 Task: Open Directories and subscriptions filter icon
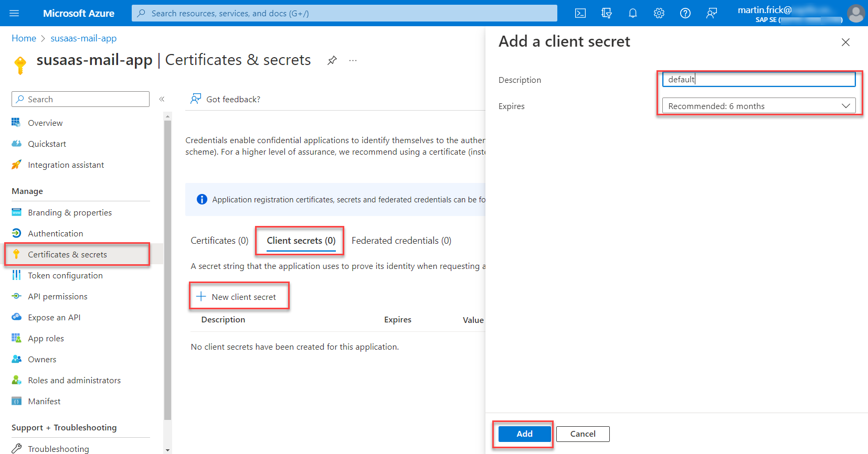[607, 13]
